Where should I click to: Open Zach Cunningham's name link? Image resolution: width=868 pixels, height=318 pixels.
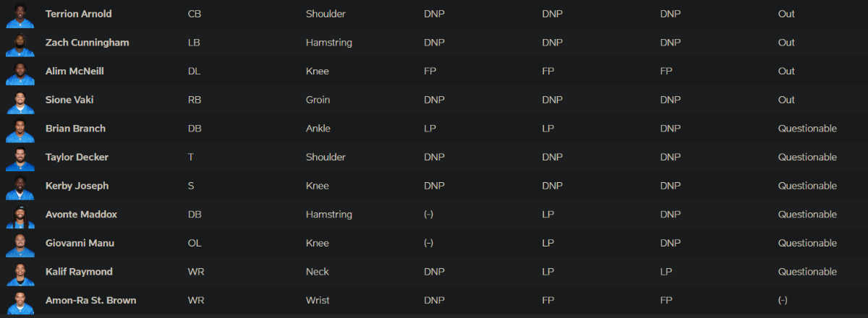(87, 43)
